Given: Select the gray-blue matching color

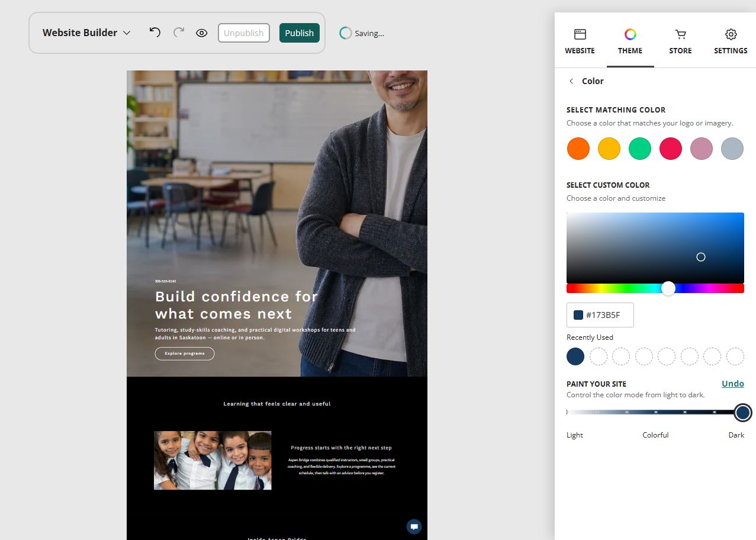Looking at the screenshot, I should click(x=732, y=149).
